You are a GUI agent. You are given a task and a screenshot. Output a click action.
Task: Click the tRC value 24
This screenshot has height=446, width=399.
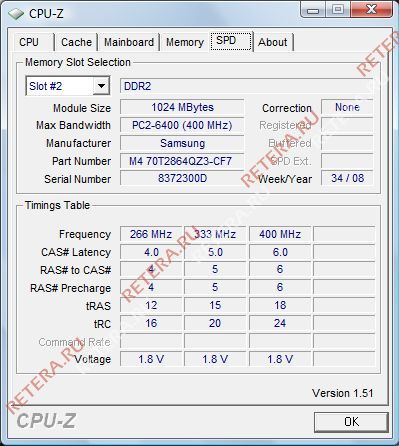pyautogui.click(x=280, y=323)
